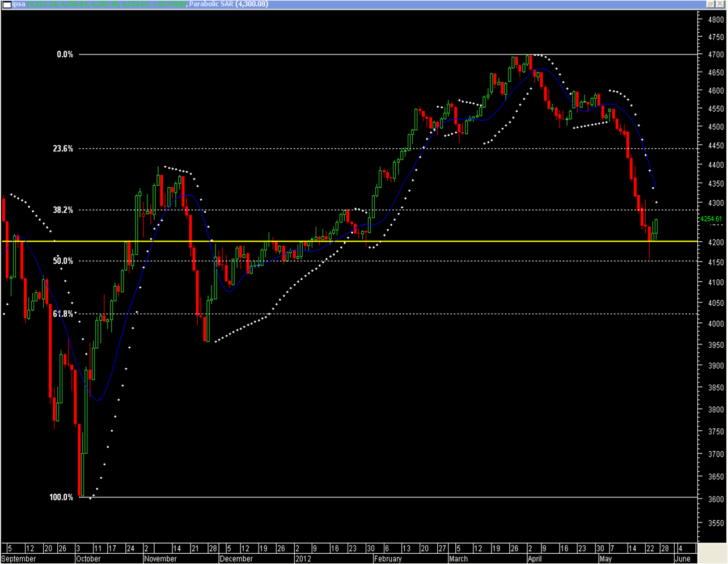This screenshot has height=564, width=728.
Task: Click the March label on the time axis
Action: 458,559
